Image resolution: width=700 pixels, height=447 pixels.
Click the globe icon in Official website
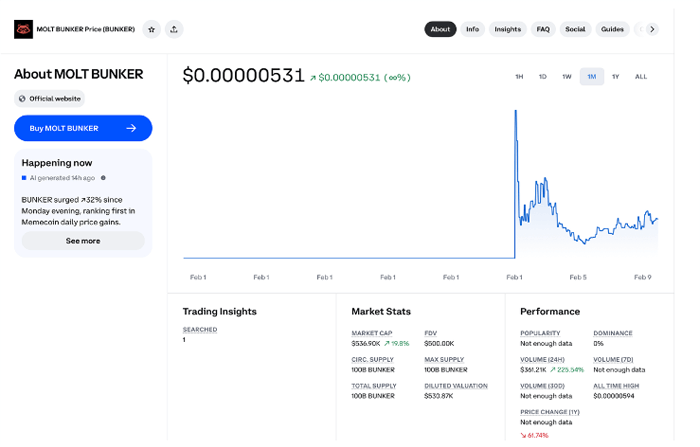(22, 99)
